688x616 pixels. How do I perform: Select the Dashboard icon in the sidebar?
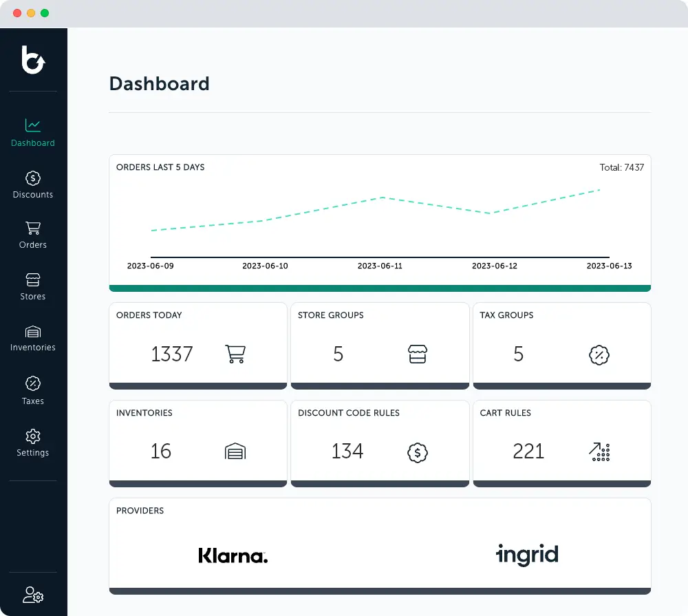32,126
